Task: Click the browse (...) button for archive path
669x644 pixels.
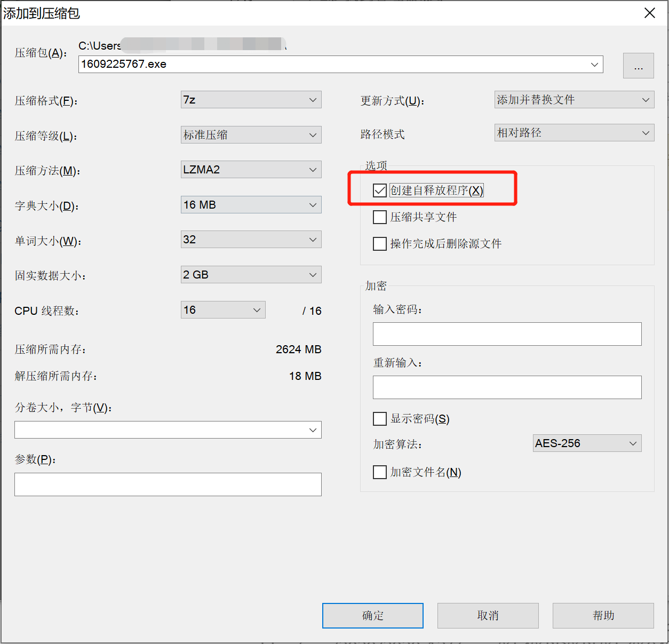Action: (x=638, y=66)
